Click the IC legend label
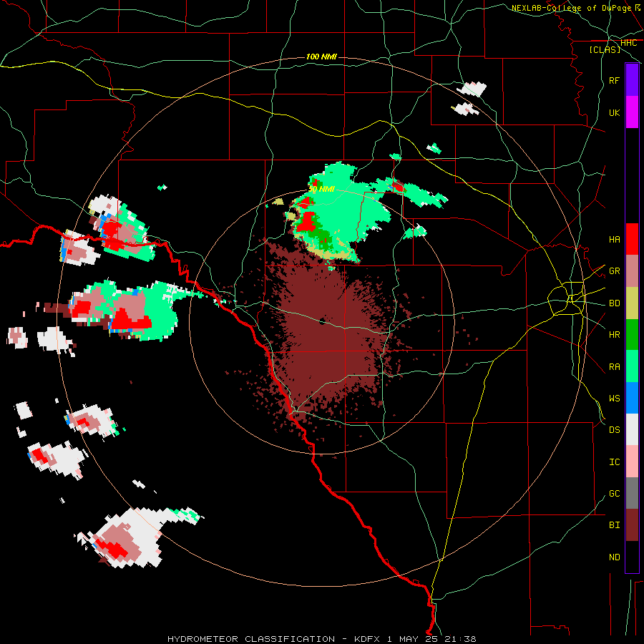 tap(614, 462)
